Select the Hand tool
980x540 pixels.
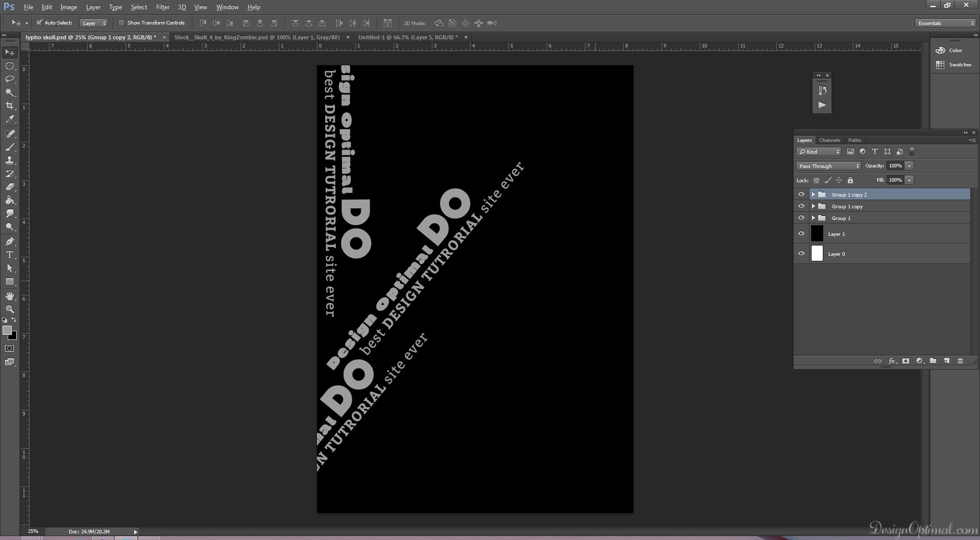point(10,296)
